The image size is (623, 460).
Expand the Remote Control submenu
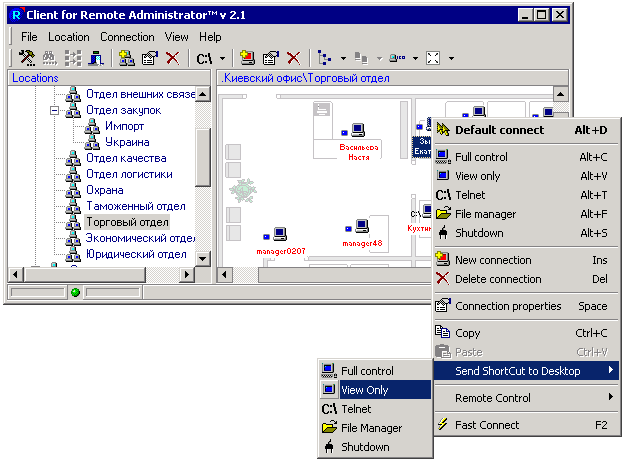click(x=526, y=398)
